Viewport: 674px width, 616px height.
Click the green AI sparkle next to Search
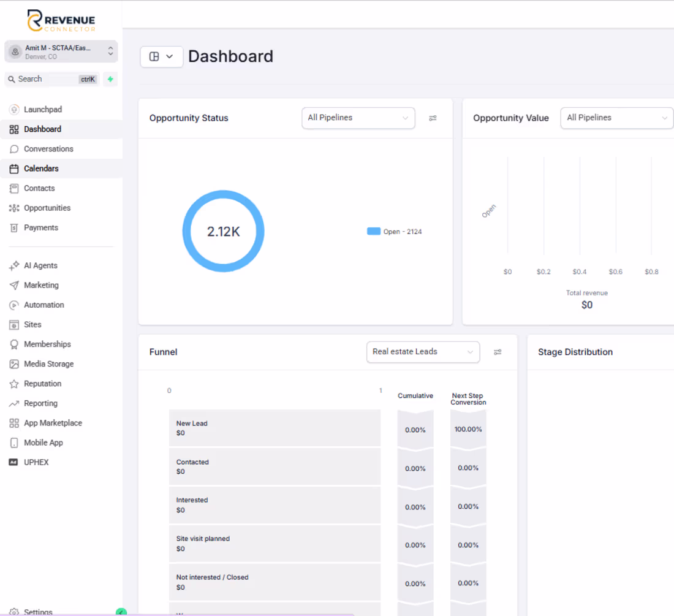110,79
